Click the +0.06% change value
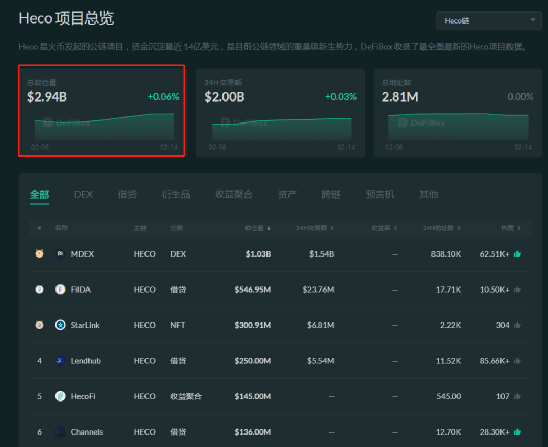 point(164,96)
